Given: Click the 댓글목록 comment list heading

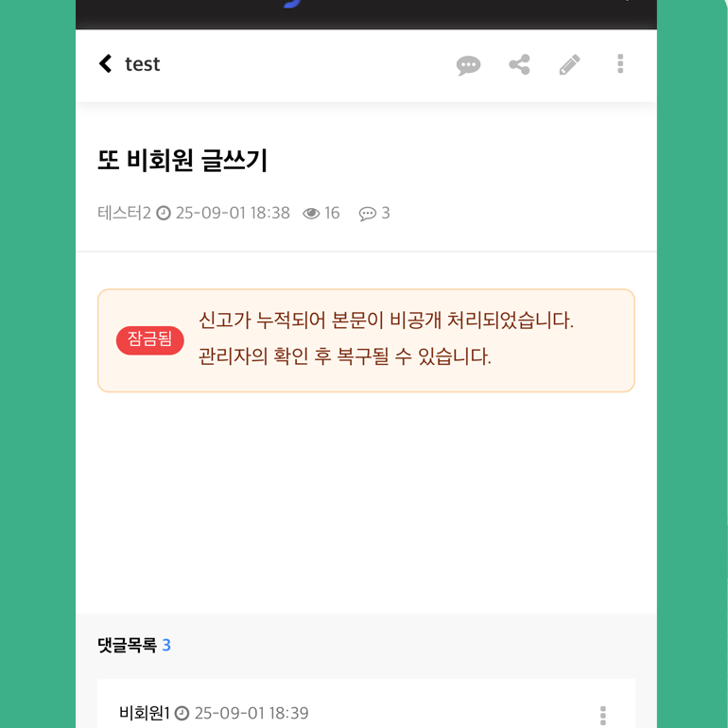Looking at the screenshot, I should tap(128, 645).
